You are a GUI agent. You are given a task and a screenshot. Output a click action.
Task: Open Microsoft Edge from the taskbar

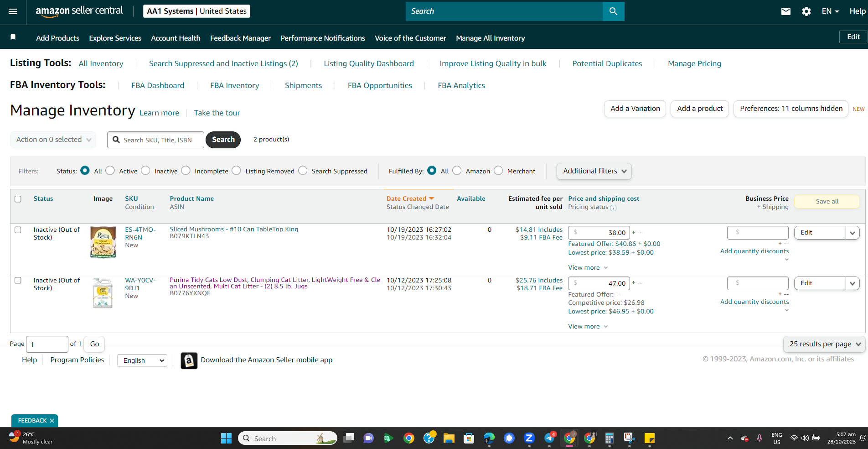489,439
